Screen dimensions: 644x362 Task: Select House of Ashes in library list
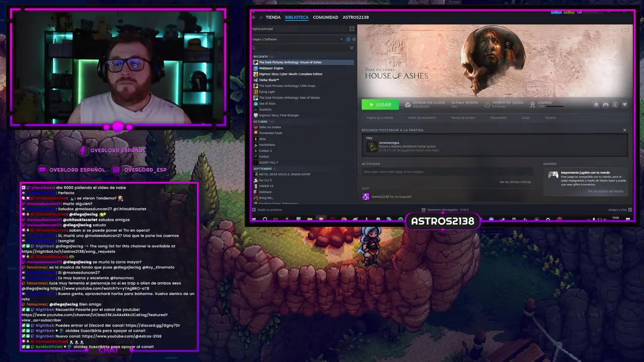coord(303,62)
